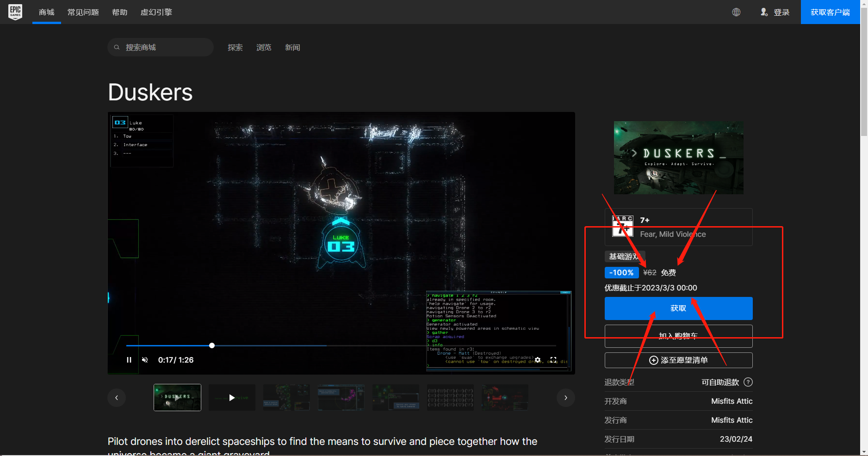Click the 获取 free purchase button

coord(678,308)
